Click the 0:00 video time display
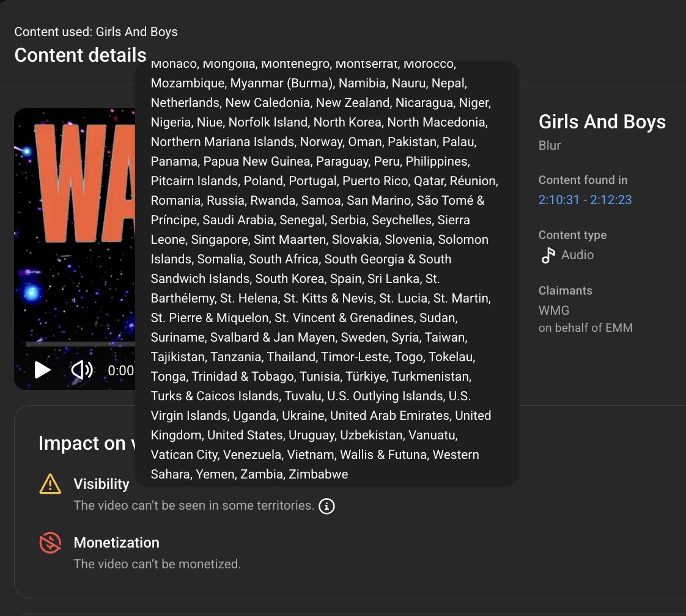The height and width of the screenshot is (616, 686). (x=120, y=370)
